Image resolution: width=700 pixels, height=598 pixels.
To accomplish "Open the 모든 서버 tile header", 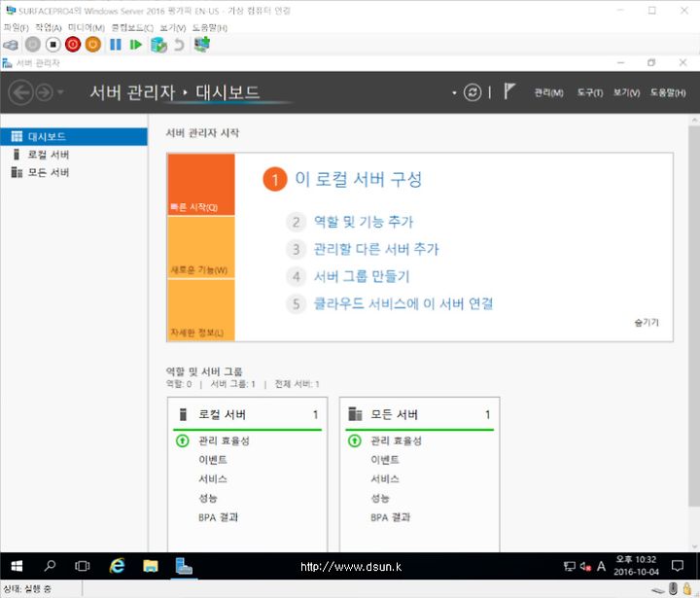I will click(420, 414).
